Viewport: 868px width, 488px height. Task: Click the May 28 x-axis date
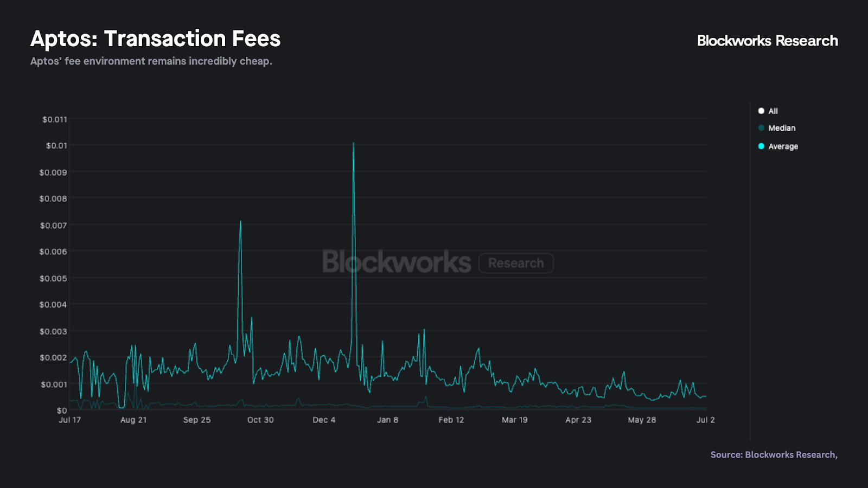point(642,420)
